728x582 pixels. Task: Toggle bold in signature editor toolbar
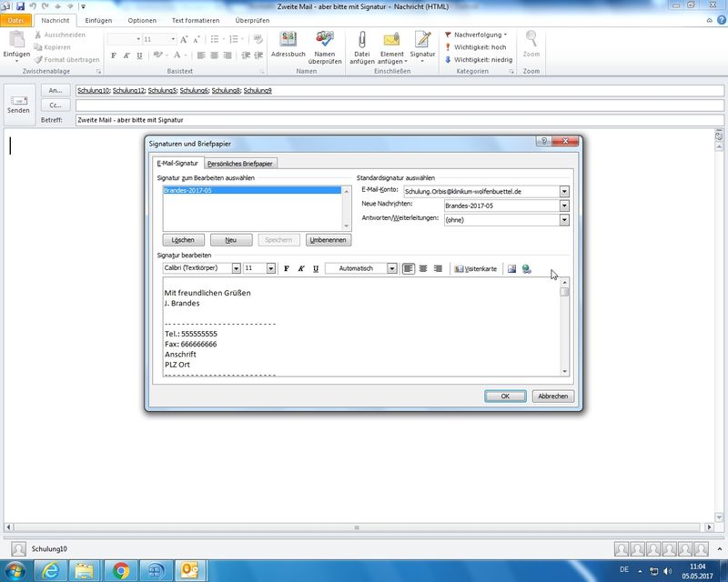[287, 269]
